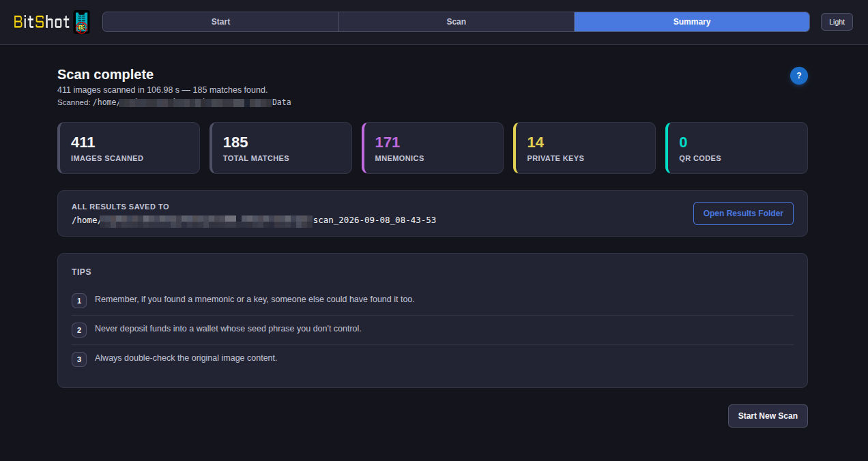Click the tip about someone else finding the mnemonic
Viewport: 868px width, 461px height.
[255, 299]
